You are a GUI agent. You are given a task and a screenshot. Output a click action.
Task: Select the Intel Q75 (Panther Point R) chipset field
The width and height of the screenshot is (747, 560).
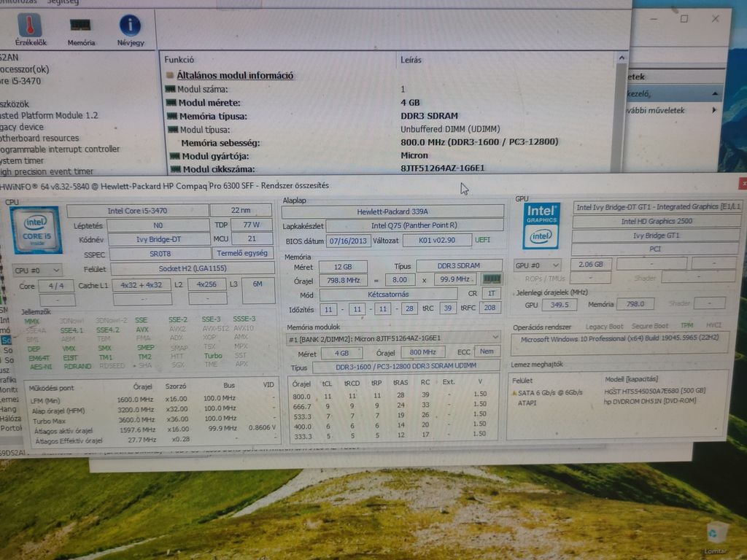point(414,225)
